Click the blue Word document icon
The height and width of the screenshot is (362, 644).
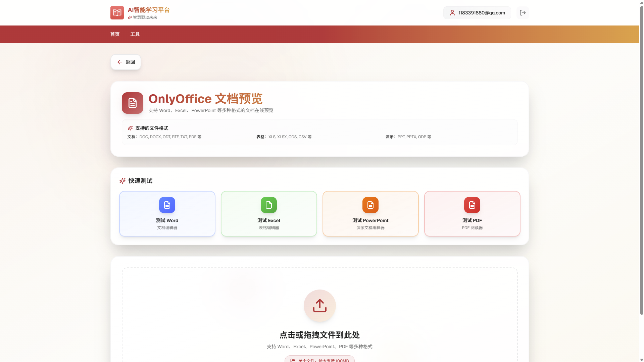click(167, 205)
